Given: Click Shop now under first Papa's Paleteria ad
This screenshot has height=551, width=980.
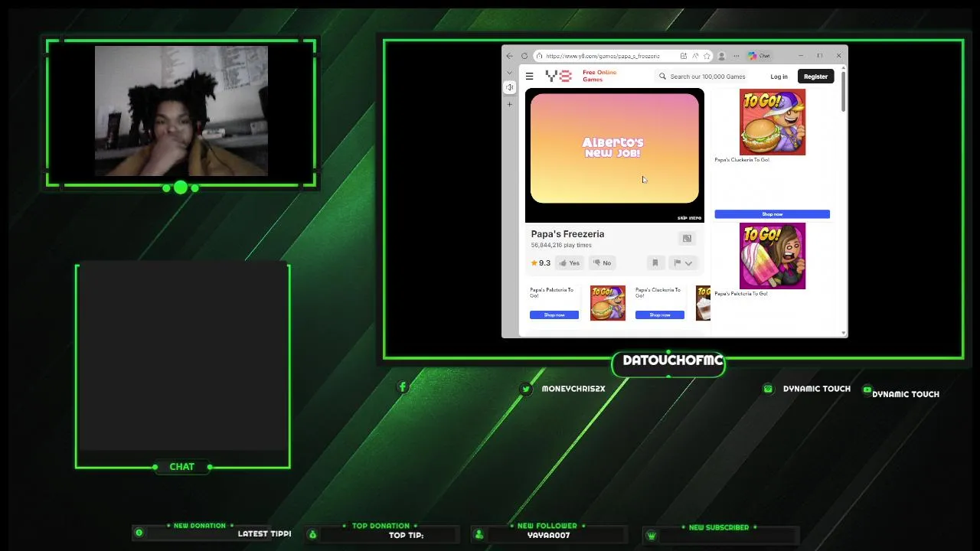Looking at the screenshot, I should pyautogui.click(x=554, y=315).
